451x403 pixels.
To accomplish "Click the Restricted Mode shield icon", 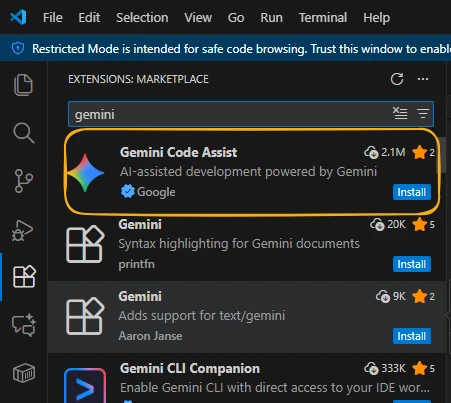I will coord(18,48).
